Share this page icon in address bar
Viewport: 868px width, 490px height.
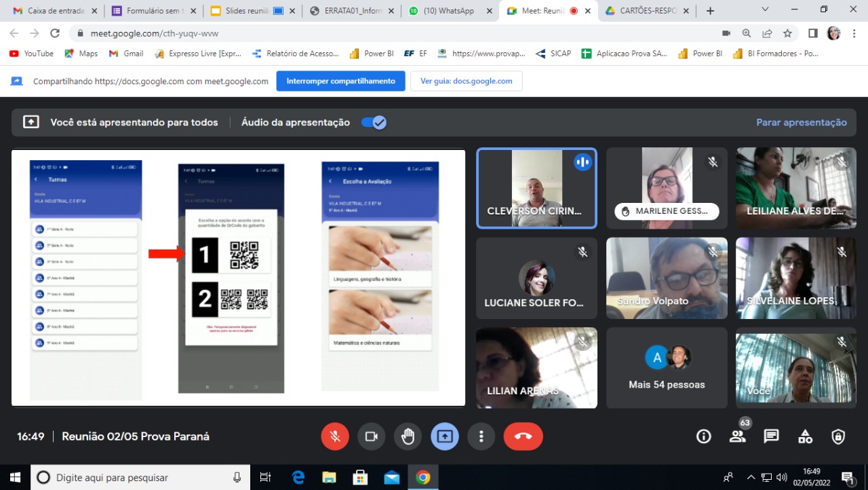click(x=767, y=33)
